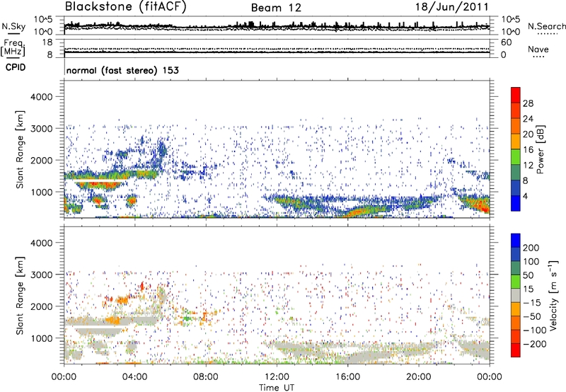Click the 4000 tick on the power panel
Viewport: 566px width, 392px height.
tap(42, 97)
